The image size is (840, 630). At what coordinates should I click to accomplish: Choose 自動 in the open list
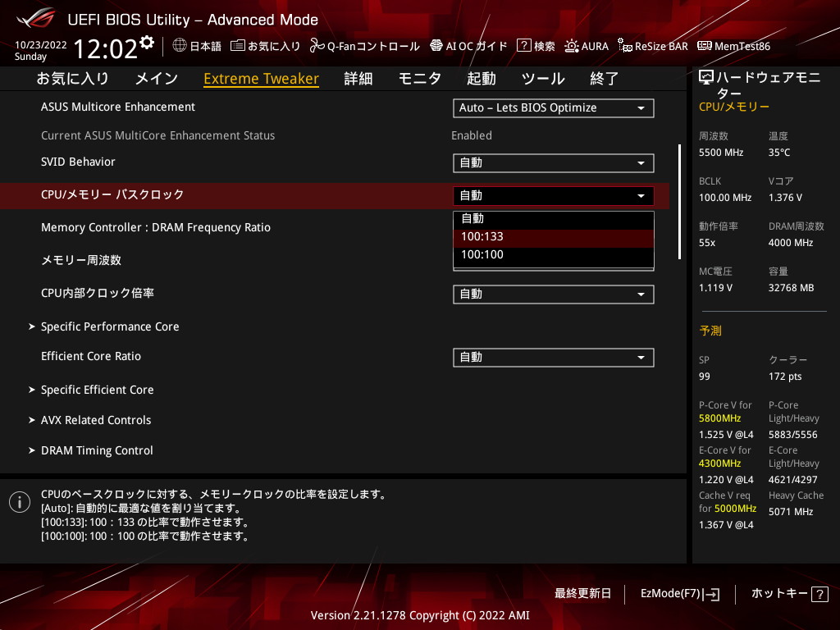pos(554,218)
